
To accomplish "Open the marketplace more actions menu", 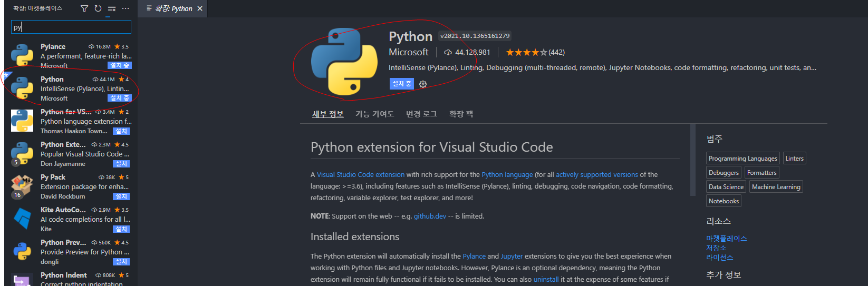I will (x=126, y=8).
